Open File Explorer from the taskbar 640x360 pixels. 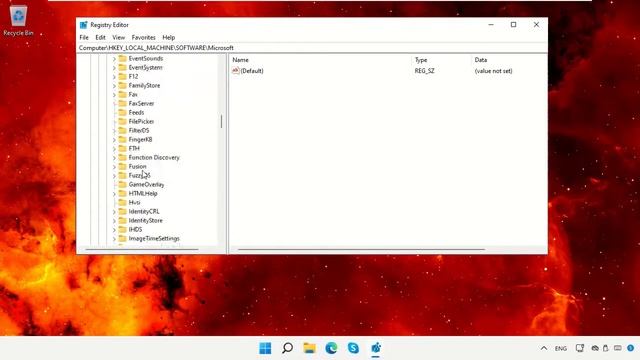[x=309, y=348]
